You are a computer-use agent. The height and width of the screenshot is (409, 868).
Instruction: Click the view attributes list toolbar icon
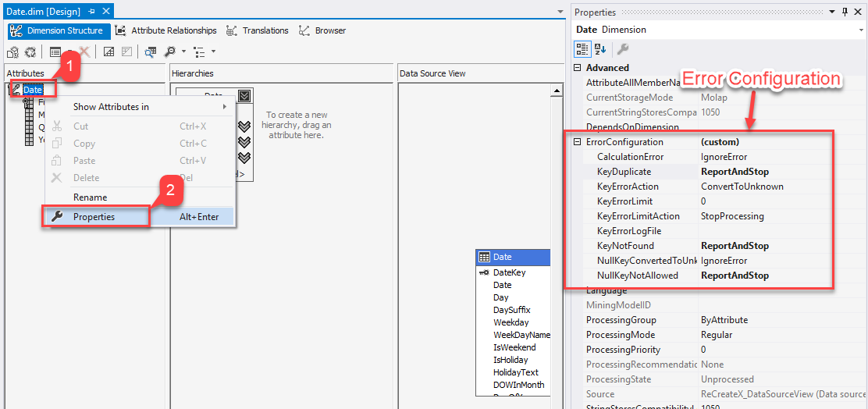(x=55, y=52)
